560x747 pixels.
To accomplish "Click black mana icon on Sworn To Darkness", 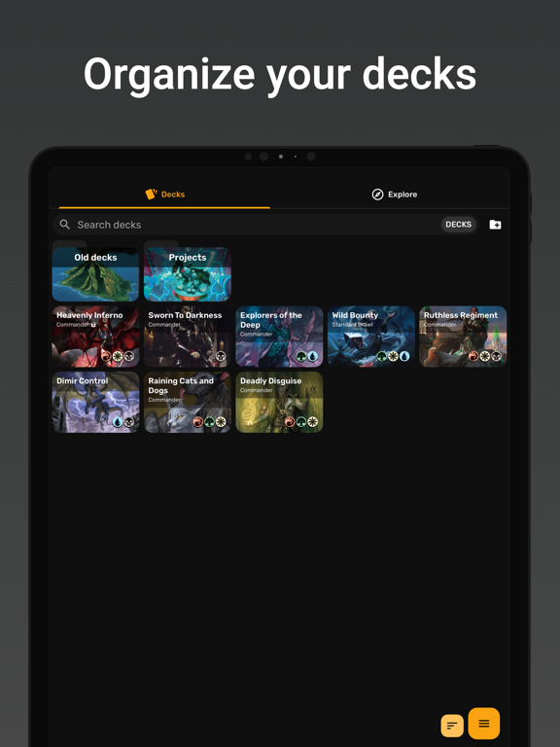I will (x=221, y=356).
